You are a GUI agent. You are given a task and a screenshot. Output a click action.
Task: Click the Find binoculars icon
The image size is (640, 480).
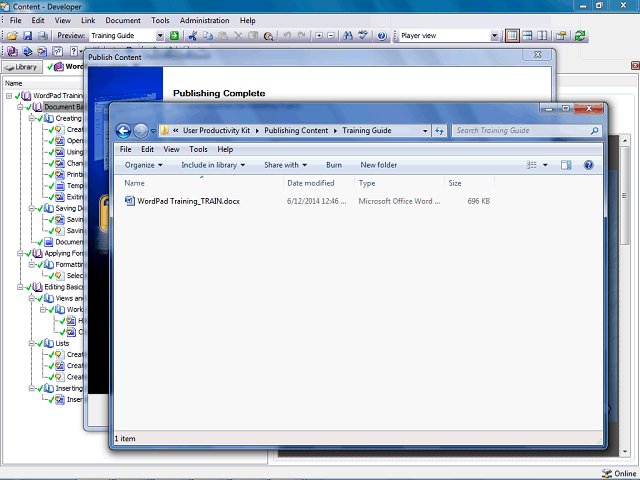point(348,36)
